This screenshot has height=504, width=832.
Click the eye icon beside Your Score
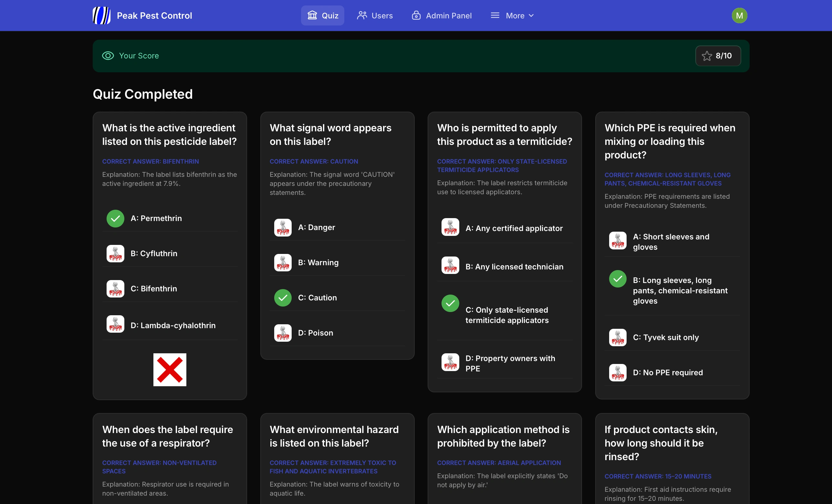click(x=108, y=56)
